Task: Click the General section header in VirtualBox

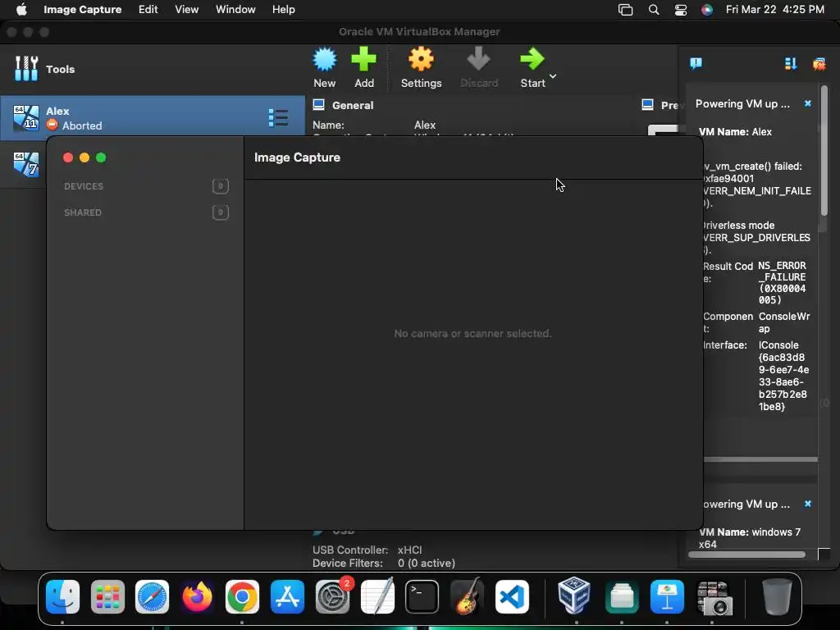Action: (353, 106)
